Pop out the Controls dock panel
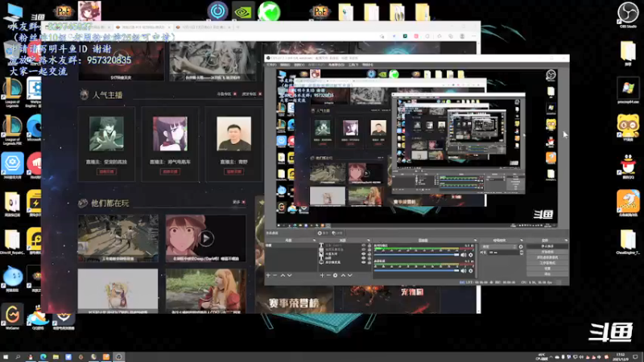The height and width of the screenshot is (362, 644). [566, 240]
